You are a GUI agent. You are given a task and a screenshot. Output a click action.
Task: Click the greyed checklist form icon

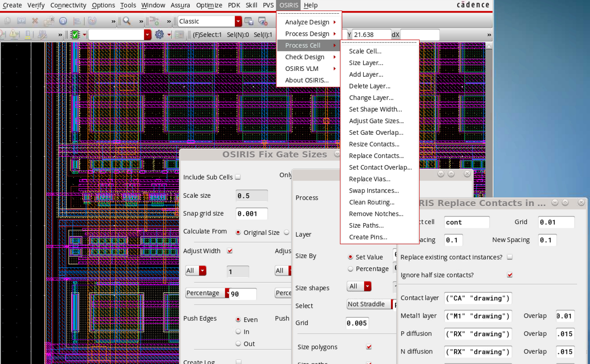click(x=179, y=35)
